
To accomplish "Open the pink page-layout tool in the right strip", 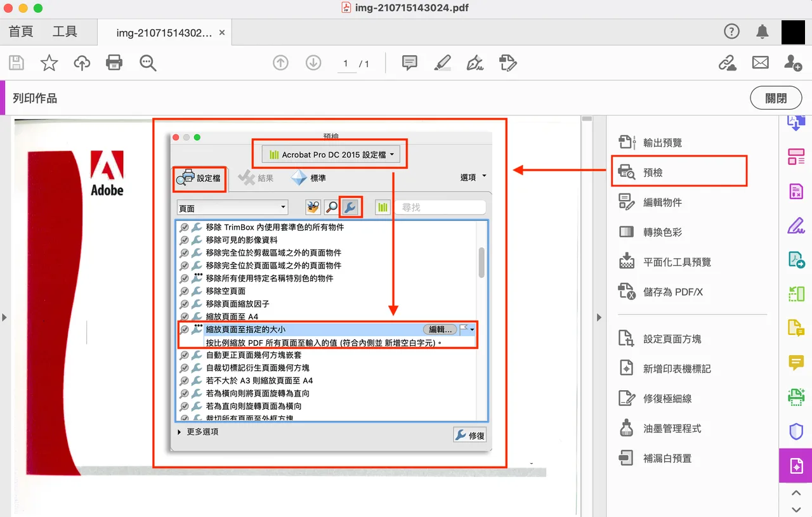I will click(x=796, y=157).
